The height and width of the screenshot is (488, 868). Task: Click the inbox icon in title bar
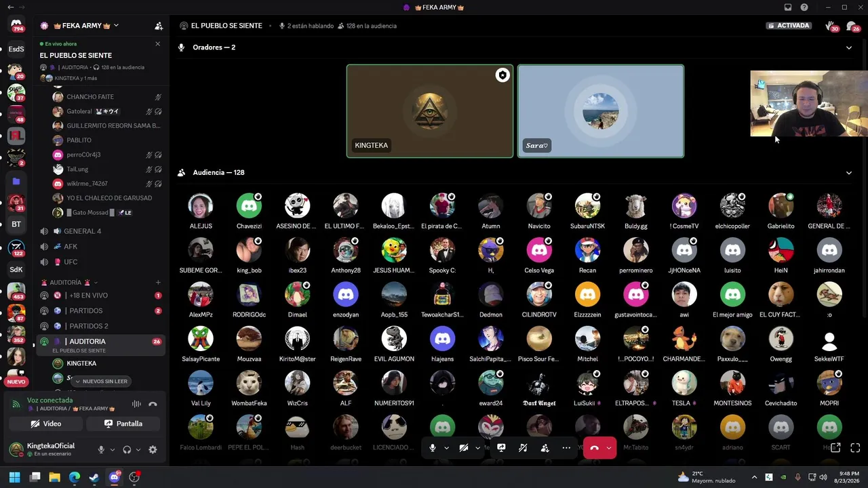pos(788,7)
